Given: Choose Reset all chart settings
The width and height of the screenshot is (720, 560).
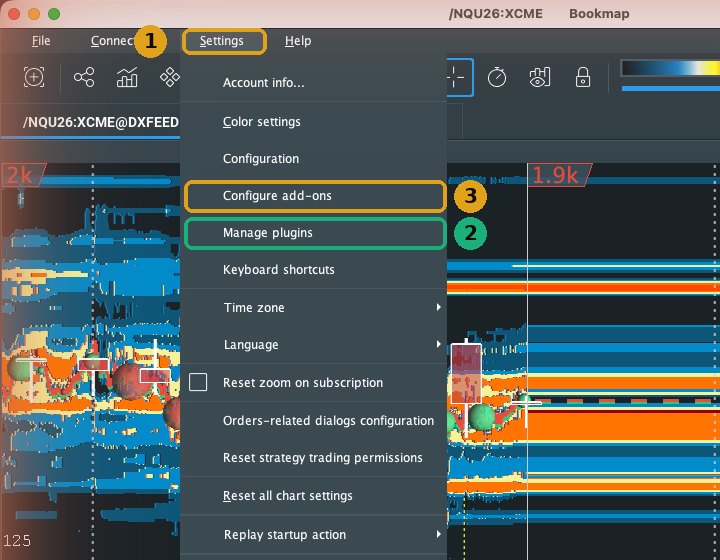Looking at the screenshot, I should pyautogui.click(x=314, y=496).
